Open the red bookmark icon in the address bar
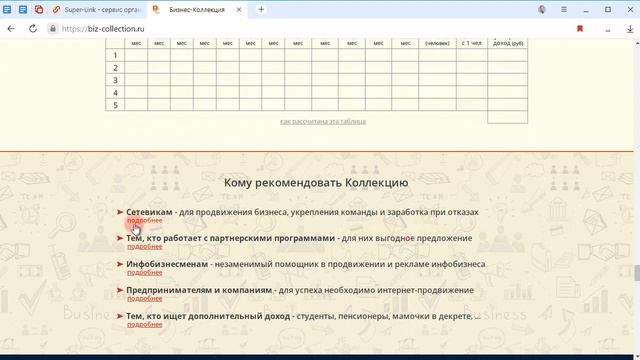The image size is (640, 360). (x=580, y=29)
